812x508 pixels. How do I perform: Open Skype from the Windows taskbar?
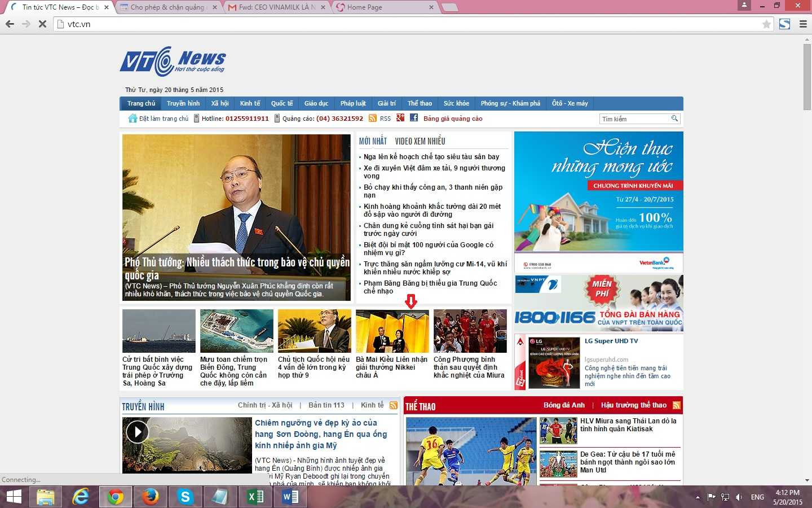point(185,497)
